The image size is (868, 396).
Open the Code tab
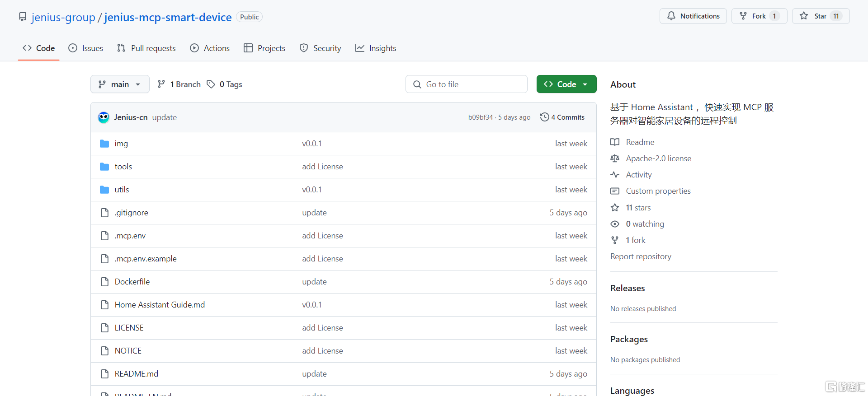(x=39, y=48)
